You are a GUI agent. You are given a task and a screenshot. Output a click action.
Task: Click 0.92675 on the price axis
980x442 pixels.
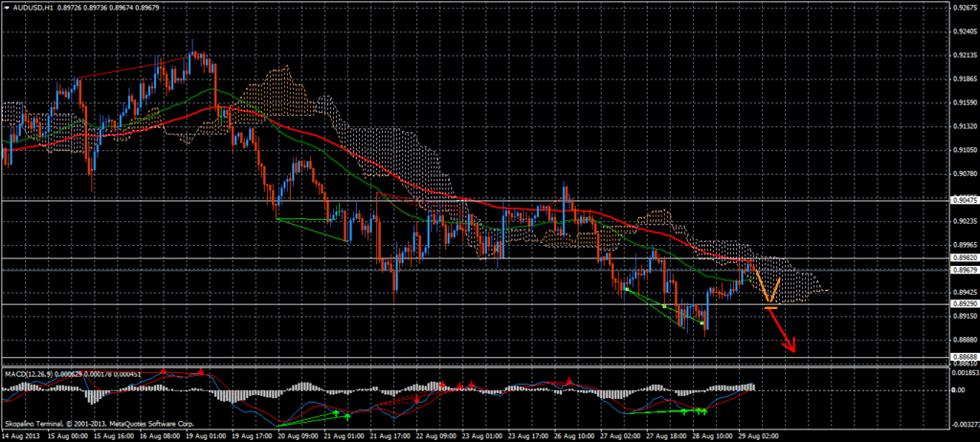coord(964,8)
